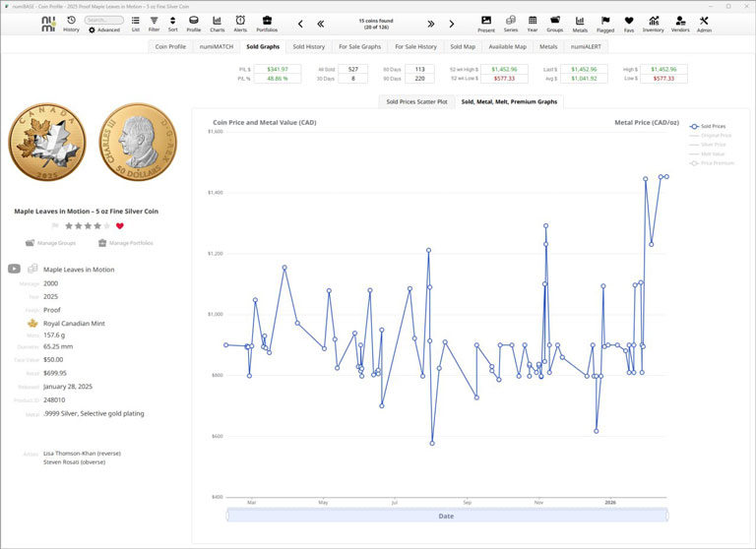Image resolution: width=756 pixels, height=549 pixels.
Task: Click the Date range slider bar
Action: [447, 516]
